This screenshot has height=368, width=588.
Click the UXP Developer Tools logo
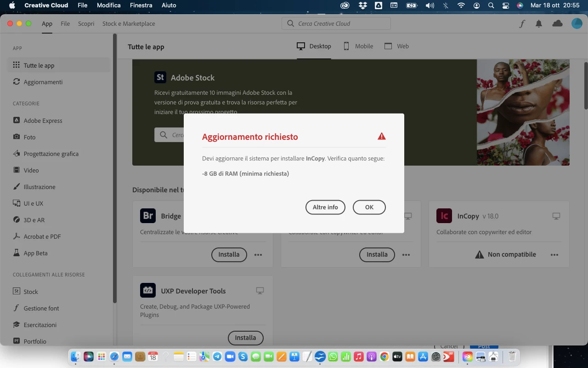(x=148, y=290)
